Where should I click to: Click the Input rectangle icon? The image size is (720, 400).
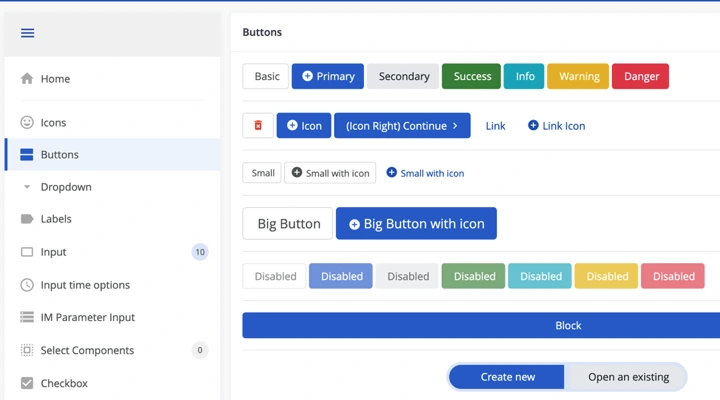(x=27, y=252)
